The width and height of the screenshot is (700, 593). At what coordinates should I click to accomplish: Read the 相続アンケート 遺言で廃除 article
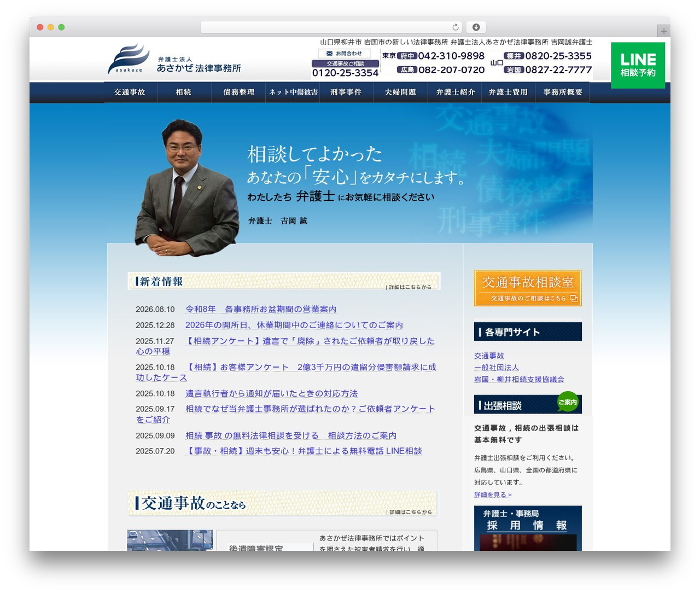point(285,346)
